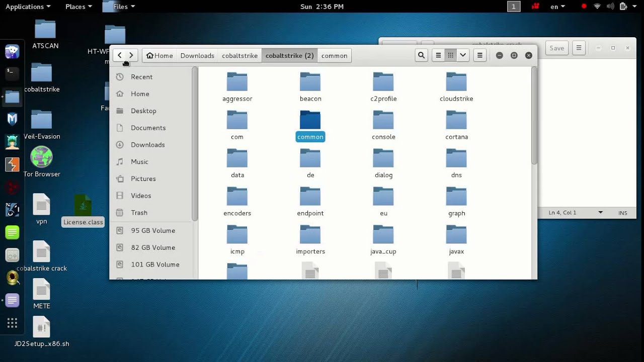Open the Files app menu
The height and width of the screenshot is (362, 644).
119,7
